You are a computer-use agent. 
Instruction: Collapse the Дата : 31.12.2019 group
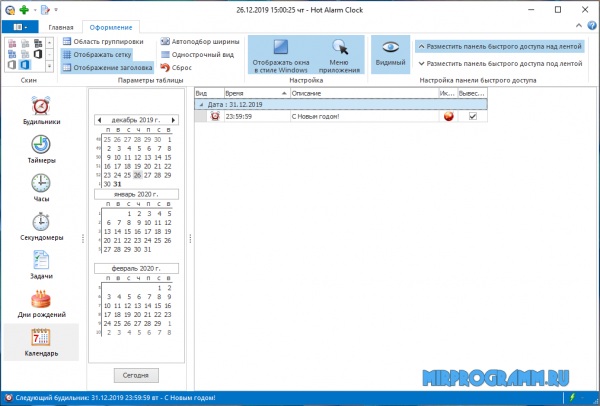point(201,104)
